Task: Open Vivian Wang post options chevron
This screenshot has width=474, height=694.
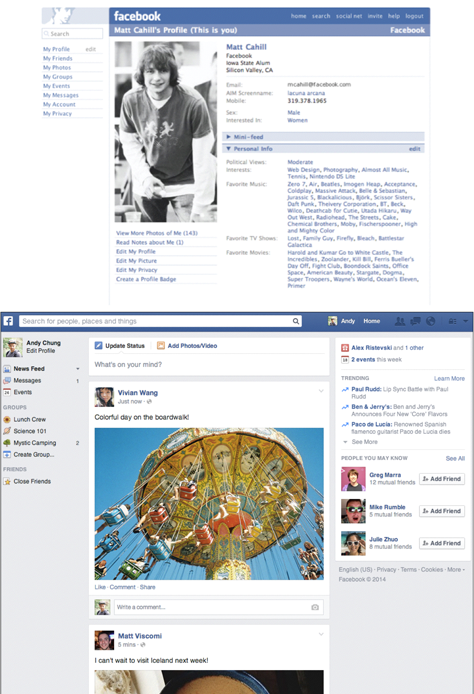Action: click(321, 391)
